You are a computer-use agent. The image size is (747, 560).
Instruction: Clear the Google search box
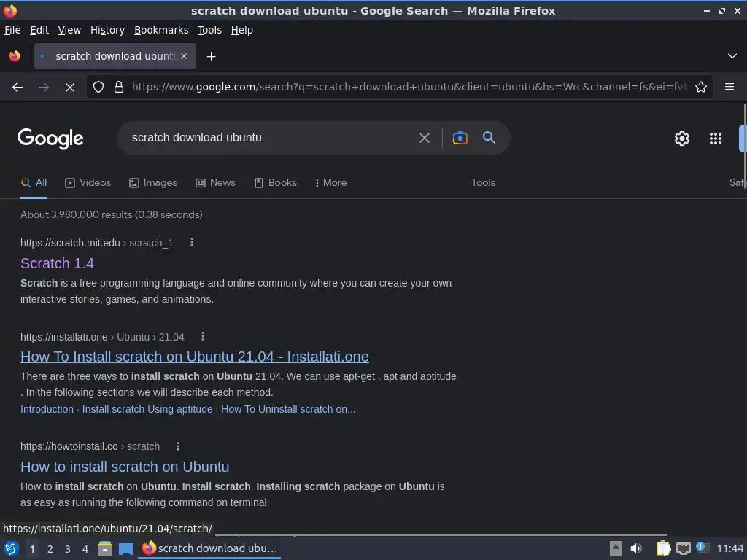(424, 138)
